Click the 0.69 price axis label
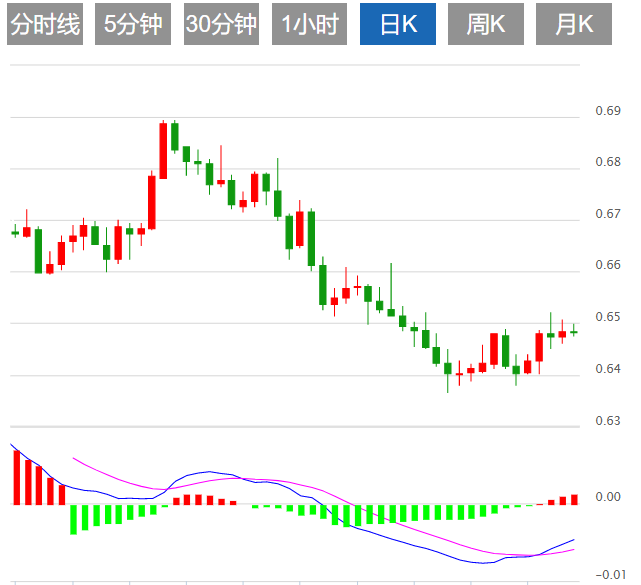The width and height of the screenshot is (641, 585). (x=608, y=111)
